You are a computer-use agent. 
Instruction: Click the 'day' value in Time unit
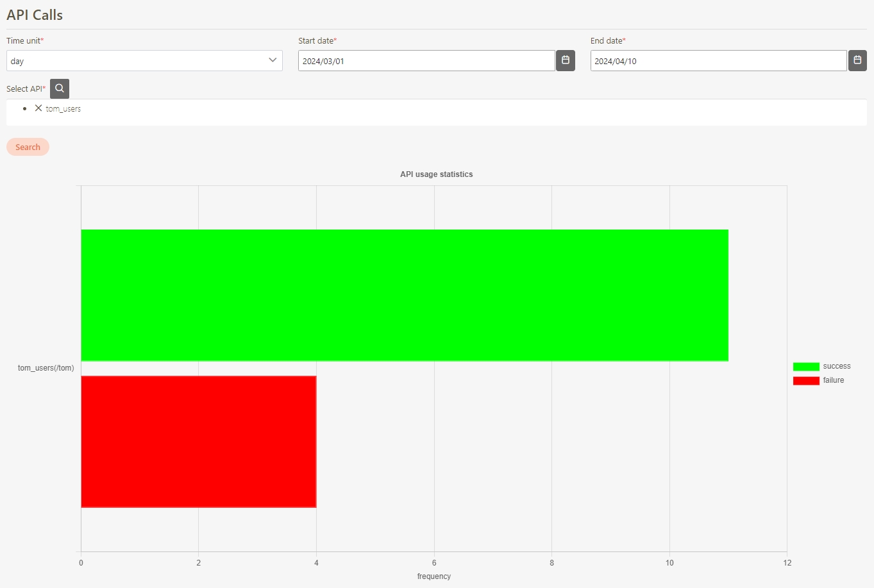coord(17,62)
